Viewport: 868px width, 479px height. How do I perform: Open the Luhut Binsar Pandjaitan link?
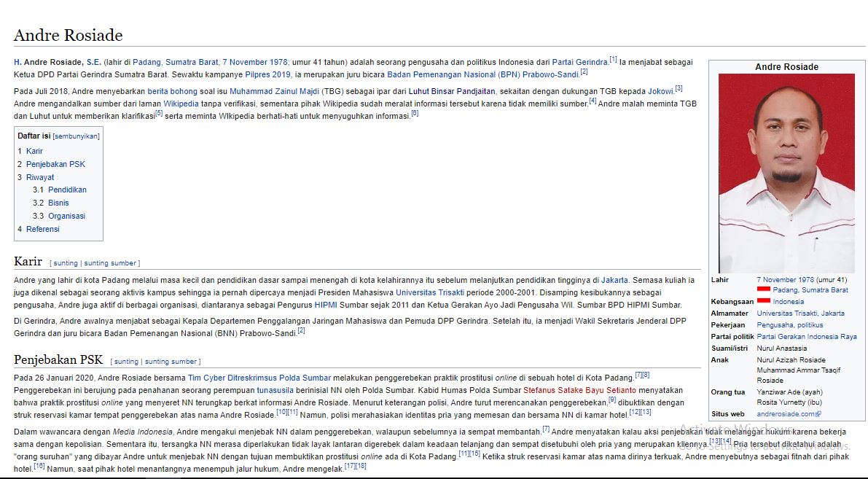(453, 91)
